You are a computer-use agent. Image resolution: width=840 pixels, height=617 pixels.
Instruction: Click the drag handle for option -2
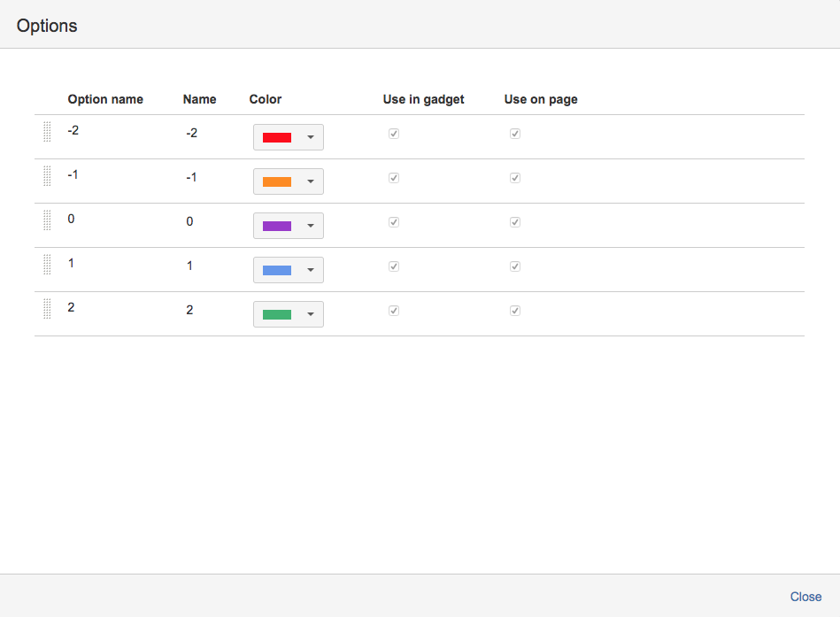[47, 131]
